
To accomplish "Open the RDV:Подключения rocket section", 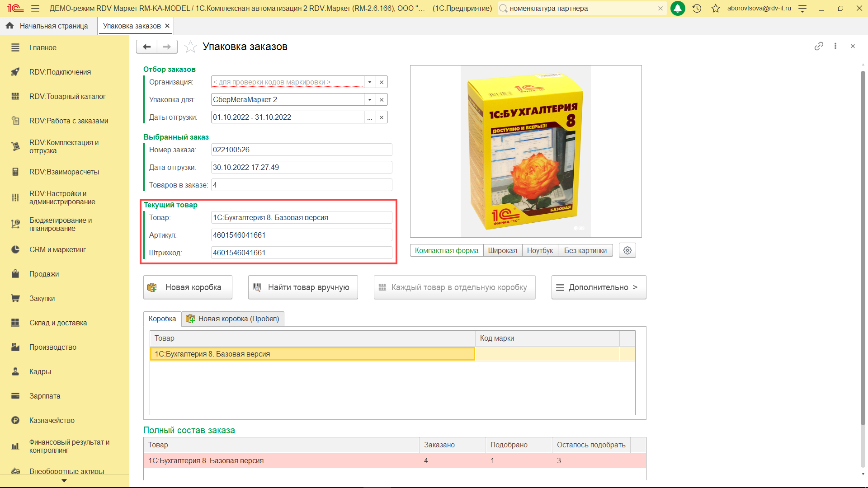I will (x=60, y=72).
